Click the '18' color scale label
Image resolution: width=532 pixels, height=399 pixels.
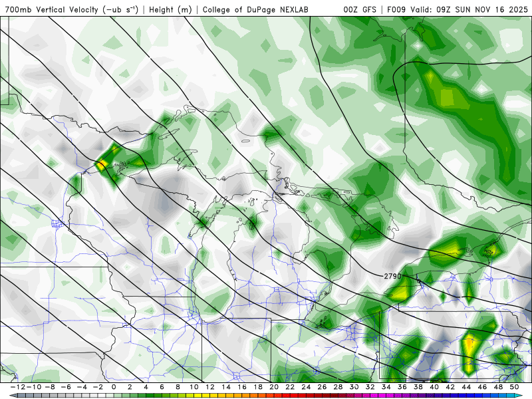tap(258, 387)
